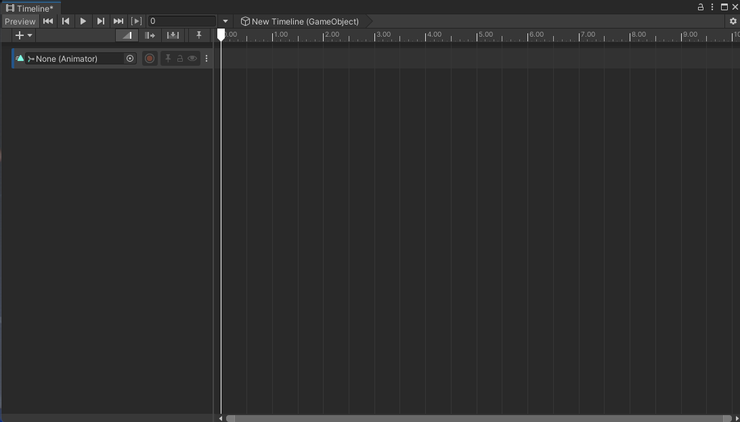Click the playhead marker at time zero
Screen dimensions: 740x422
[221, 34]
